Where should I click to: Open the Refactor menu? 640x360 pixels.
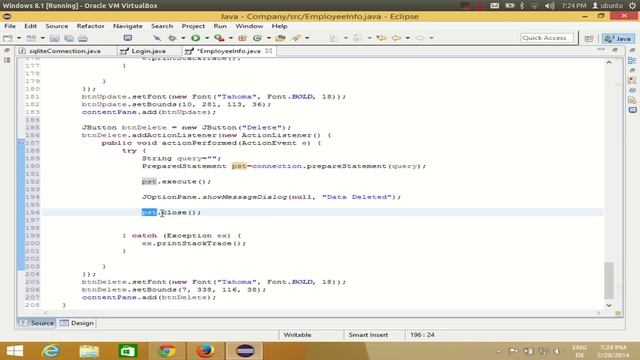click(x=91, y=26)
